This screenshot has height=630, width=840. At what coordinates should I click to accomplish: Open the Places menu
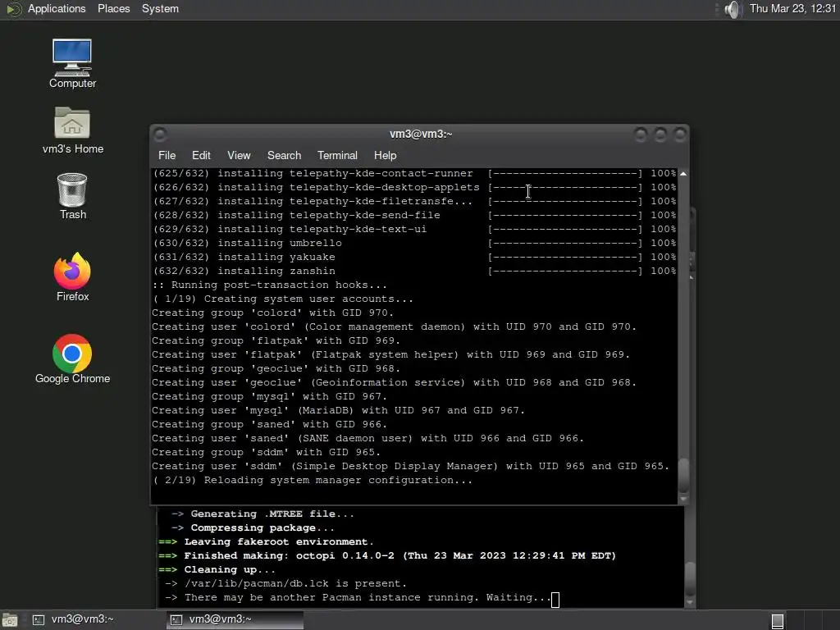point(113,8)
